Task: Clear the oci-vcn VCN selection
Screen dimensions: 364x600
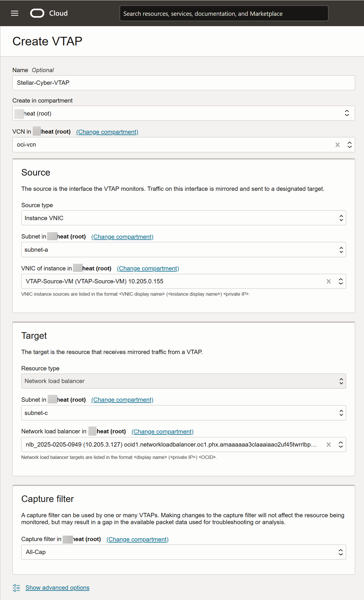Action: tap(338, 145)
